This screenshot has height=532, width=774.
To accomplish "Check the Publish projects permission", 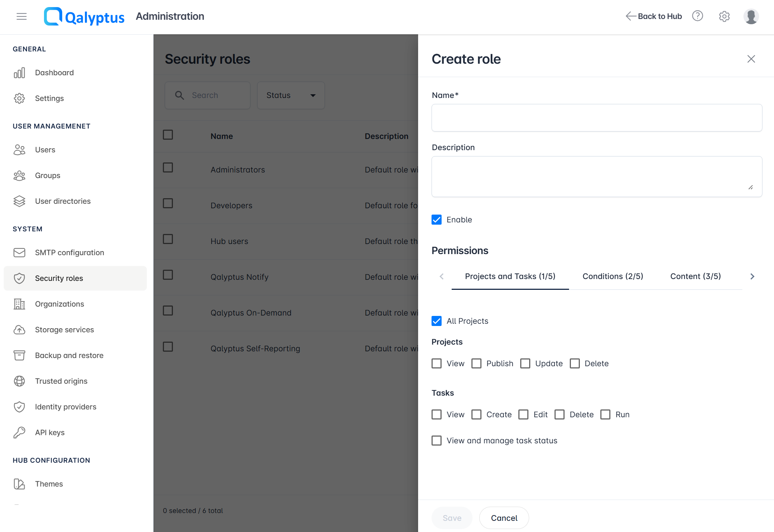I will point(476,364).
